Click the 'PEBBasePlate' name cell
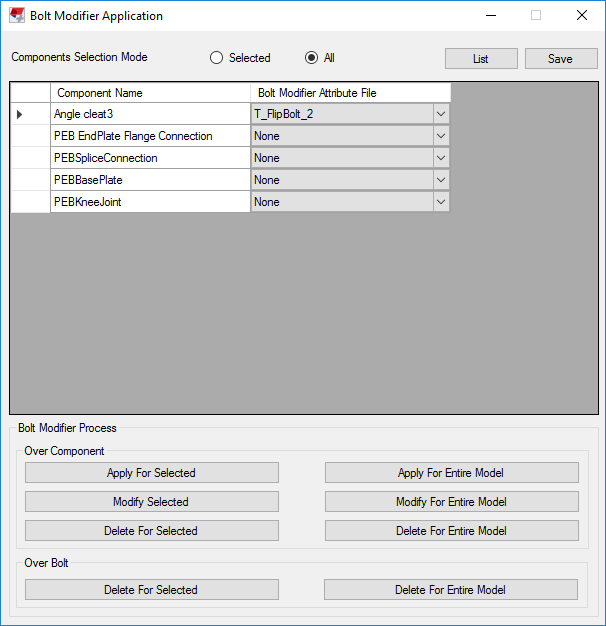The height and width of the screenshot is (626, 606). pyautogui.click(x=151, y=180)
